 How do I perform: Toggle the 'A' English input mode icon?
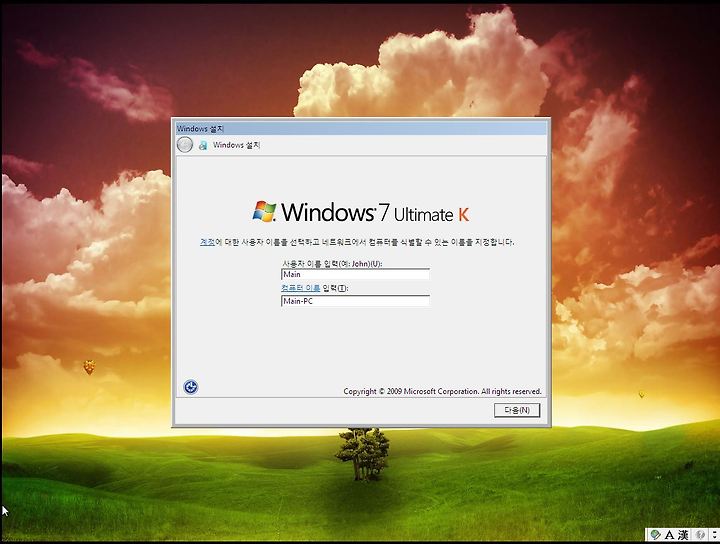[x=669, y=535]
